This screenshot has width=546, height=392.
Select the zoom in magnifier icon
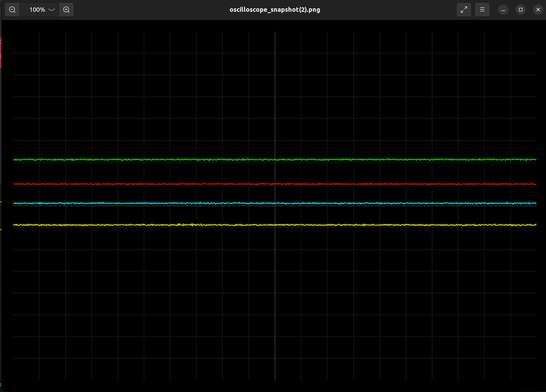pos(66,9)
